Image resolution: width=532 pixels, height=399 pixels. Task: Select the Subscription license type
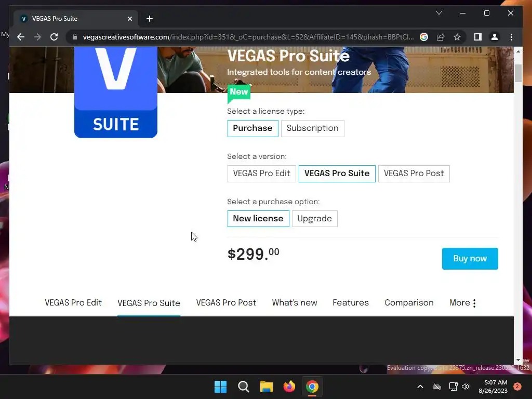(x=312, y=128)
